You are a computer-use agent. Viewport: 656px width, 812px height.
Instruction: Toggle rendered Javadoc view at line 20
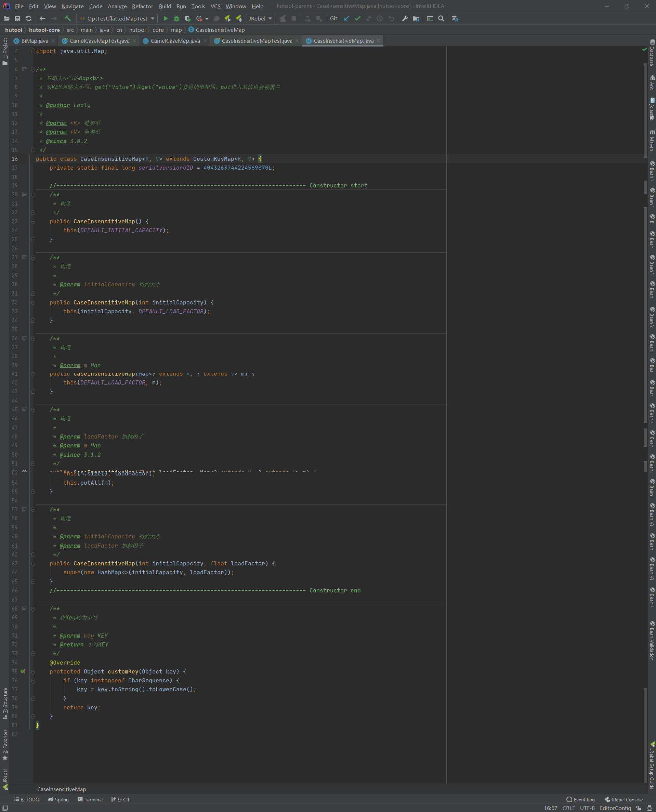coord(24,195)
